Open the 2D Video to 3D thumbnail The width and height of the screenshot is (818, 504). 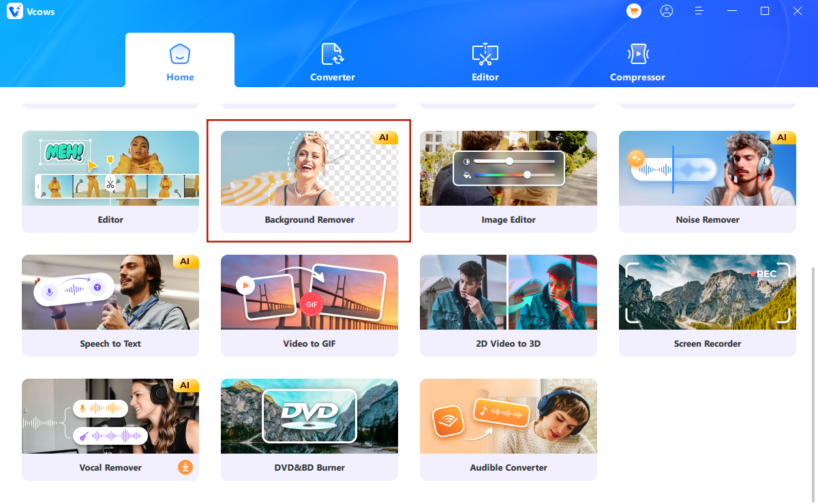coord(509,292)
